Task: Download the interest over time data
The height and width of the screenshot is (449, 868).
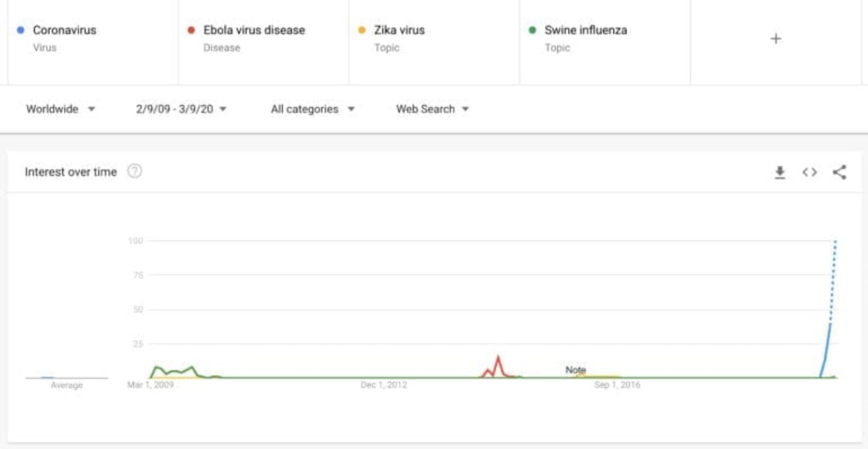Action: pos(780,173)
